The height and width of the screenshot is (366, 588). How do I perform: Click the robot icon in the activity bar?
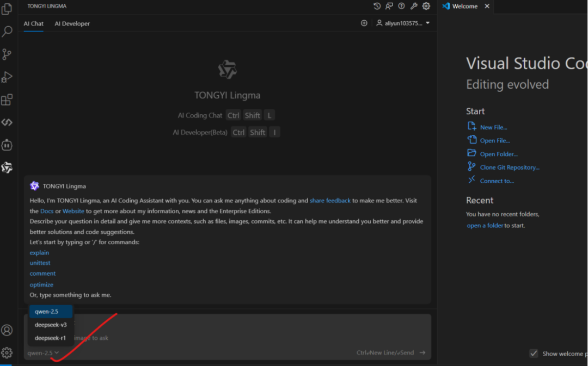pyautogui.click(x=7, y=145)
